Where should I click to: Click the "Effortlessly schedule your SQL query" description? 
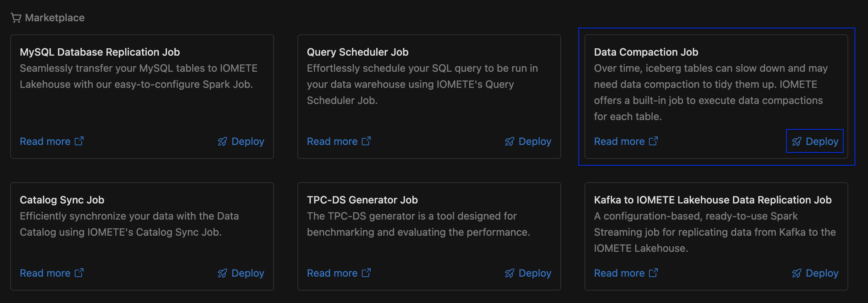[x=423, y=84]
